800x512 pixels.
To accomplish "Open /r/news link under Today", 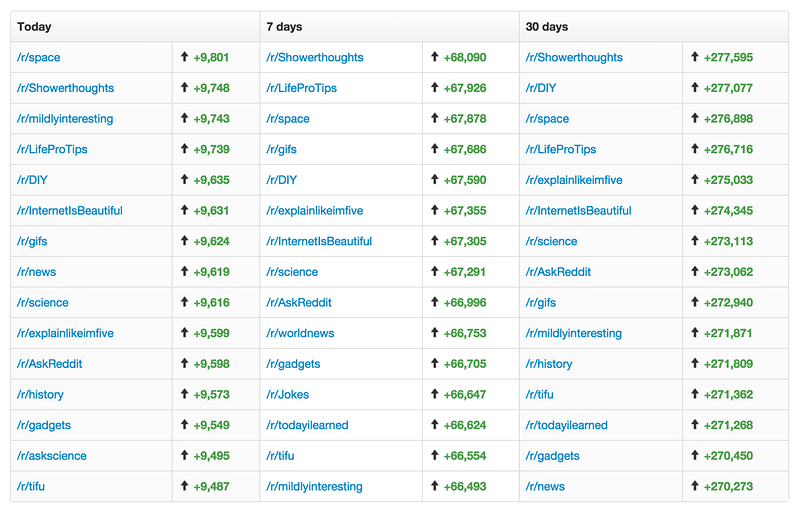I will [x=36, y=271].
